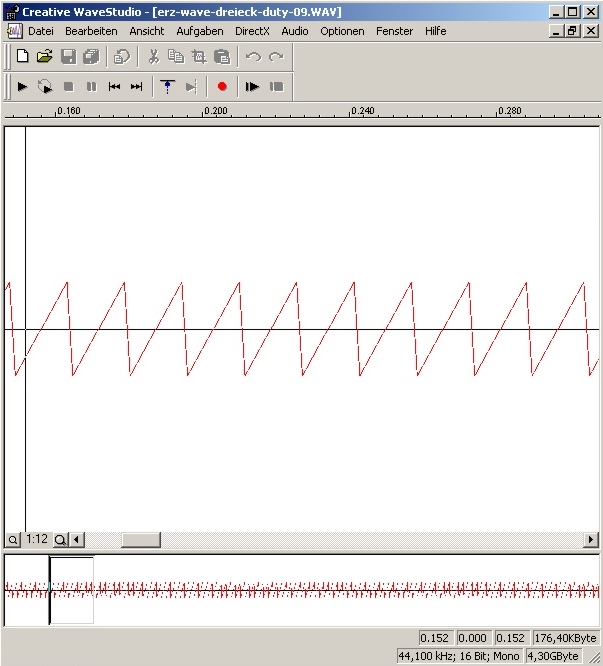This screenshot has height=666, width=603.
Task: Click the 0.280 mark on time ruler
Action: point(509,111)
